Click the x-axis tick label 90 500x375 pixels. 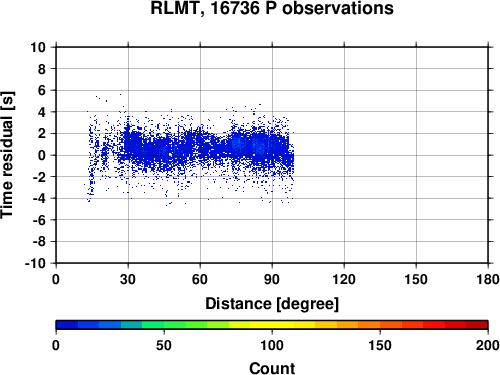tap(272, 279)
